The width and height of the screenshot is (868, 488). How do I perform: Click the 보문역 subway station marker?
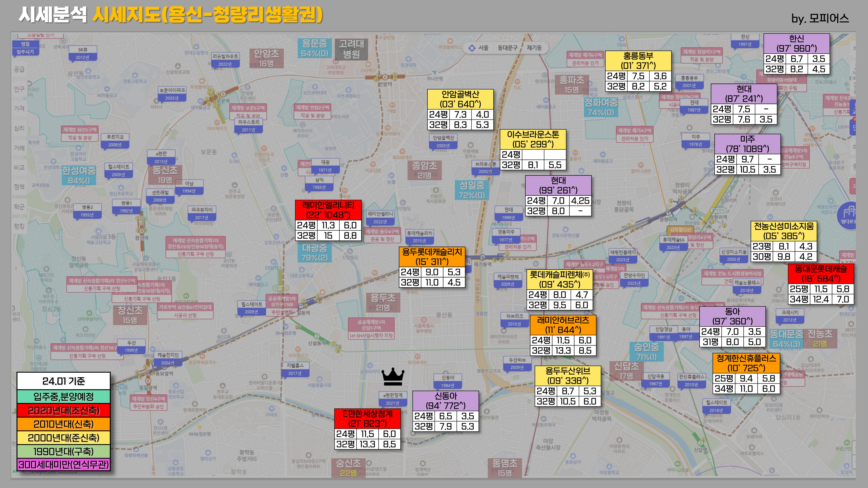click(223, 95)
